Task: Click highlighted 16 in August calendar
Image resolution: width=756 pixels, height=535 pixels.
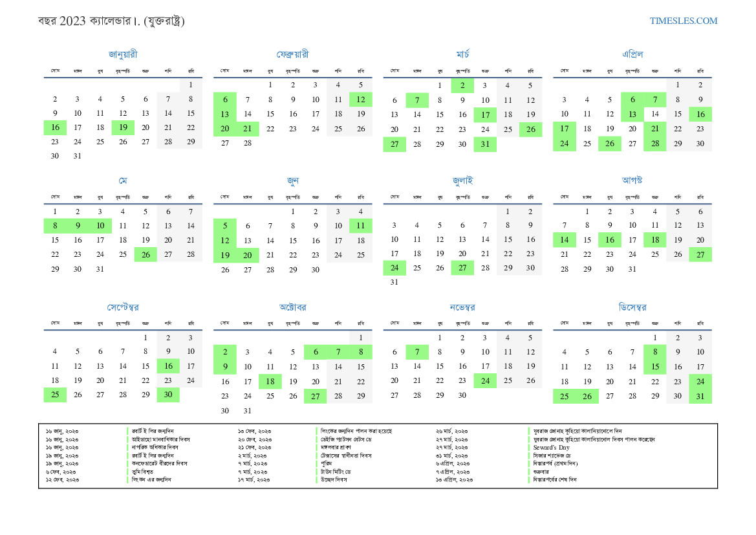Action: coord(609,240)
